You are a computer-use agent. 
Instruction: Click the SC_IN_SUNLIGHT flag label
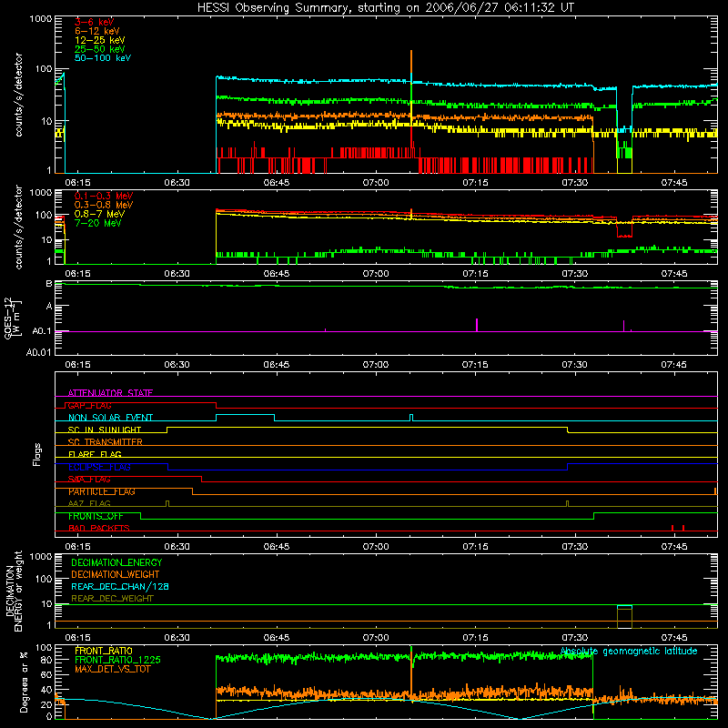click(105, 430)
